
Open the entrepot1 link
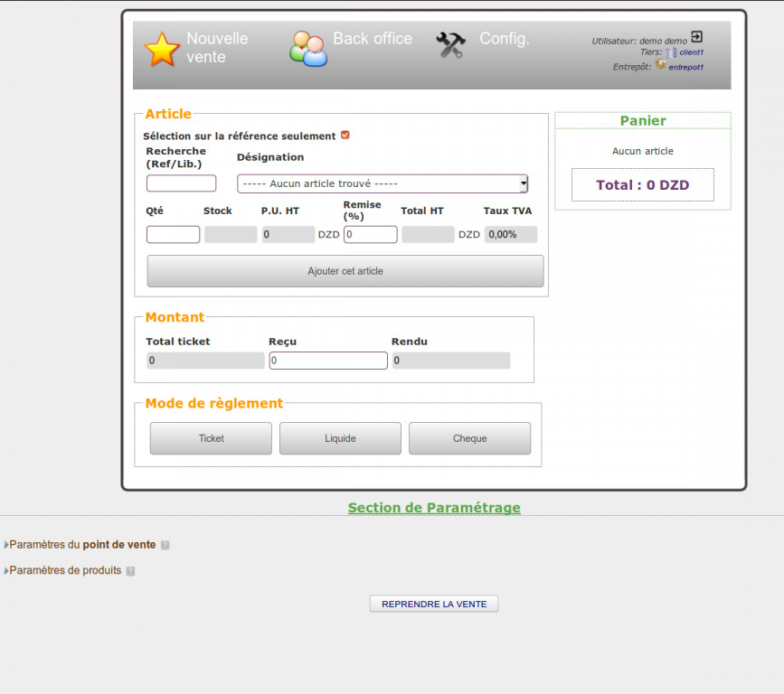[x=686, y=67]
